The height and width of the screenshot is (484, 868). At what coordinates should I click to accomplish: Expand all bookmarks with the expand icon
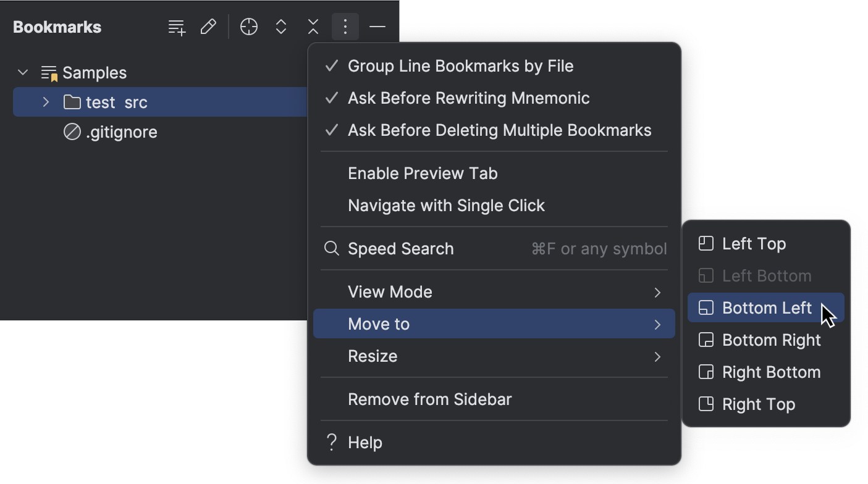(x=280, y=27)
